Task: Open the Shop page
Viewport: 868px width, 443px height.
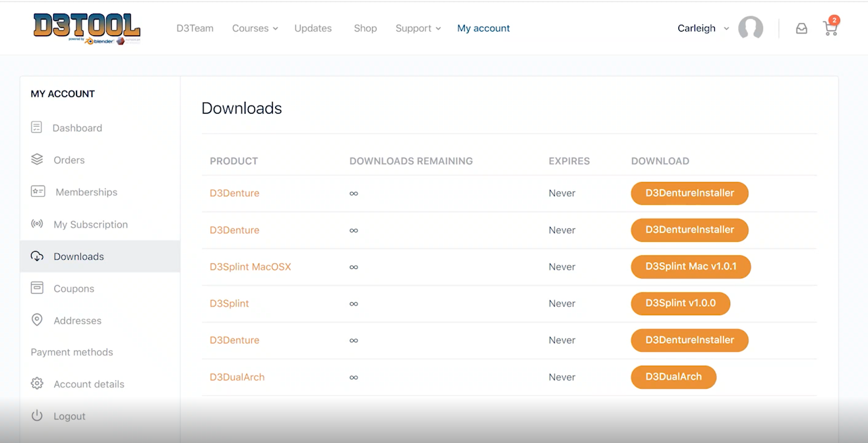Action: click(365, 28)
